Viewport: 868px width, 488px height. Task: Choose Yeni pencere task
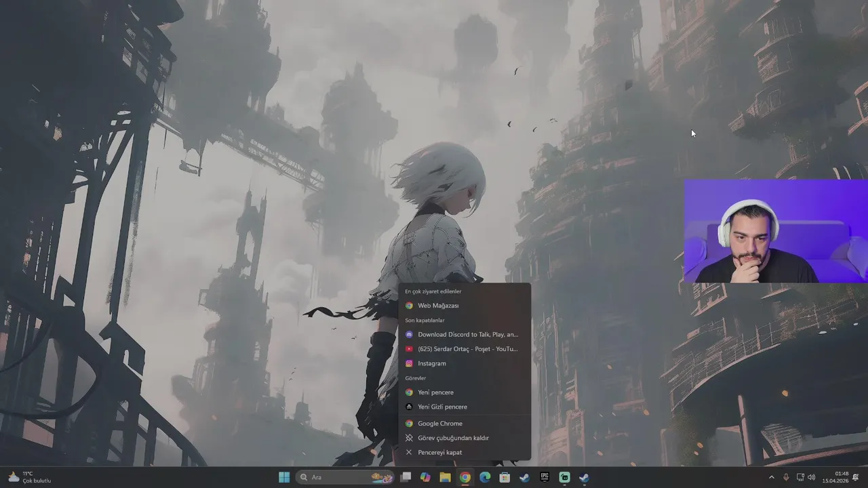465,392
